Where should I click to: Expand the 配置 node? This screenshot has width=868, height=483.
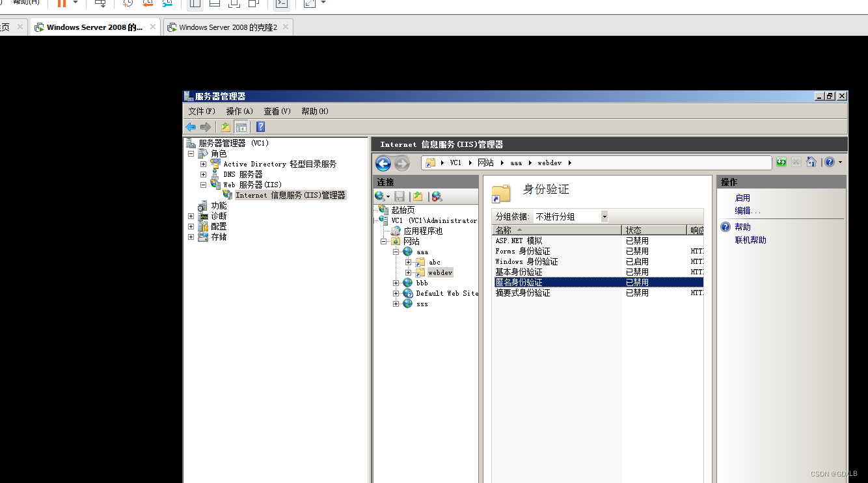pos(191,227)
